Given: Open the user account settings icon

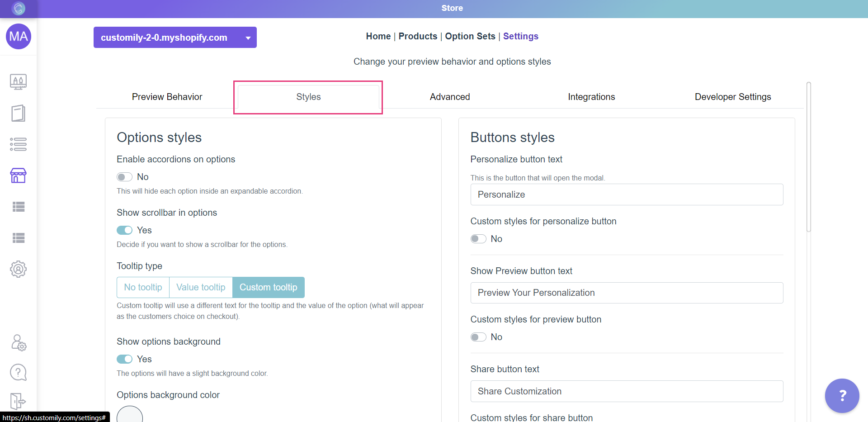Looking at the screenshot, I should (x=18, y=343).
